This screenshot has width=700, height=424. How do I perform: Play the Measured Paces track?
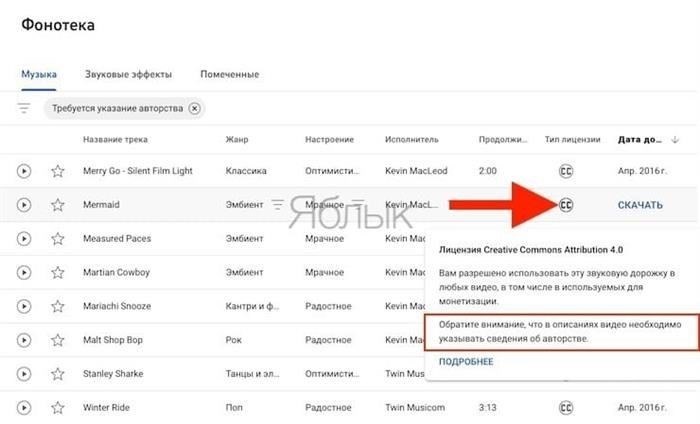pyautogui.click(x=24, y=239)
